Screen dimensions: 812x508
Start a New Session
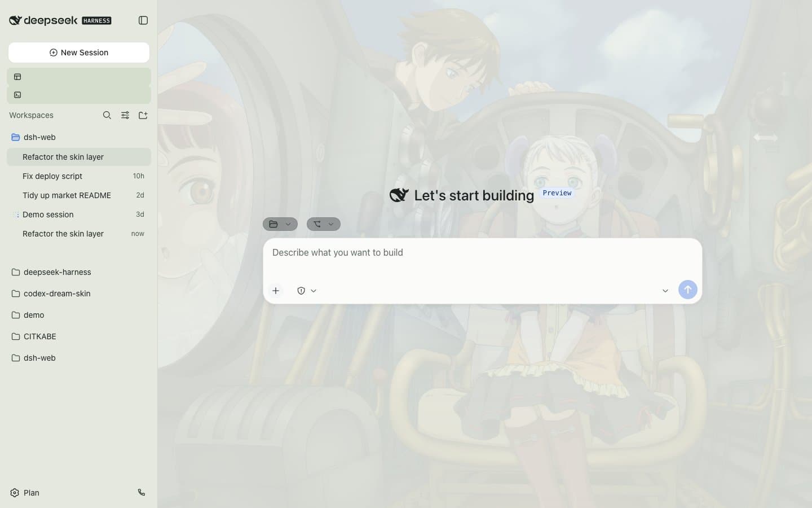(x=79, y=52)
